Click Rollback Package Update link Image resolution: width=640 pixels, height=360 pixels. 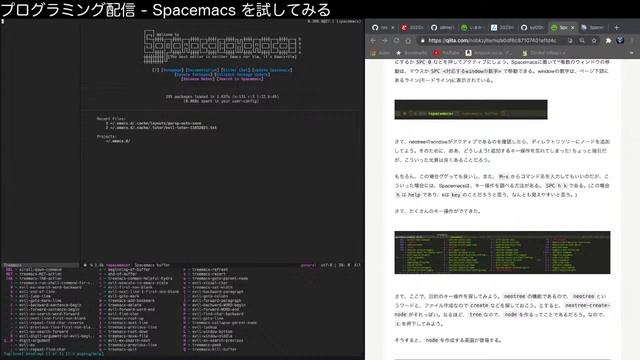[242, 75]
